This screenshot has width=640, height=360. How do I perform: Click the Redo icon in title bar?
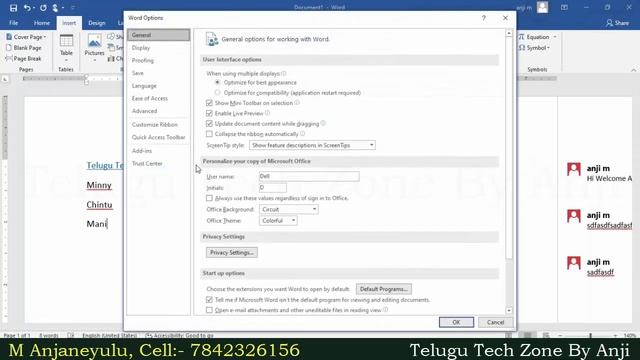coord(43,8)
